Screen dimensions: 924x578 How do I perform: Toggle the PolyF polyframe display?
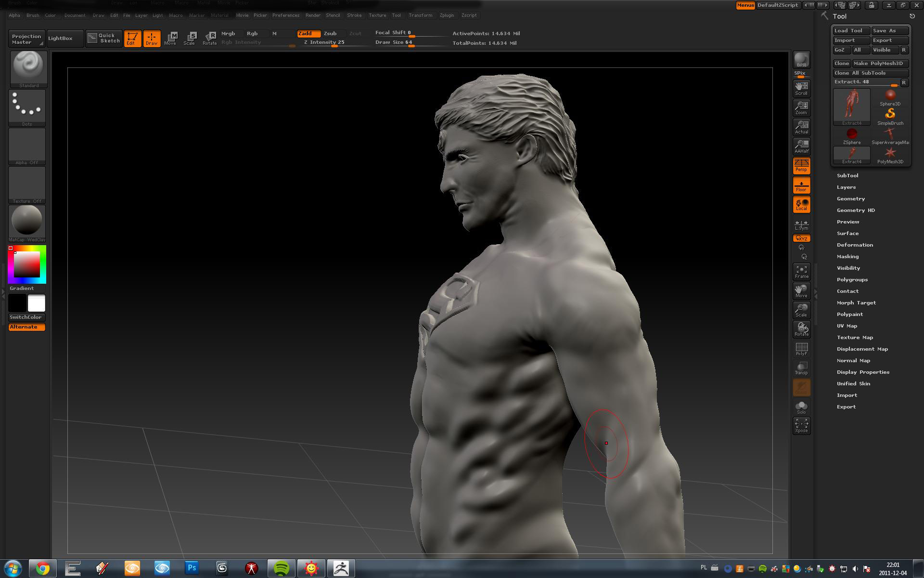click(801, 349)
